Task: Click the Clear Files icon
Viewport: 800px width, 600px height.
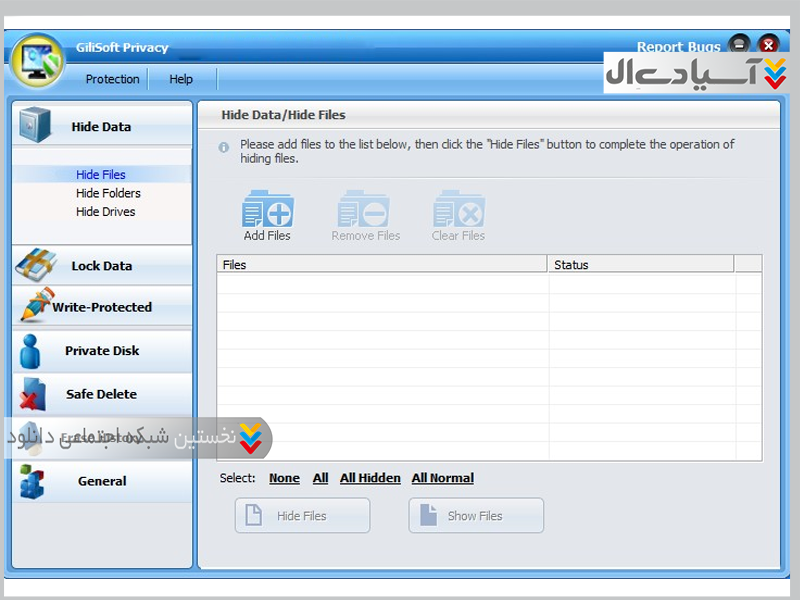Action: pyautogui.click(x=458, y=211)
